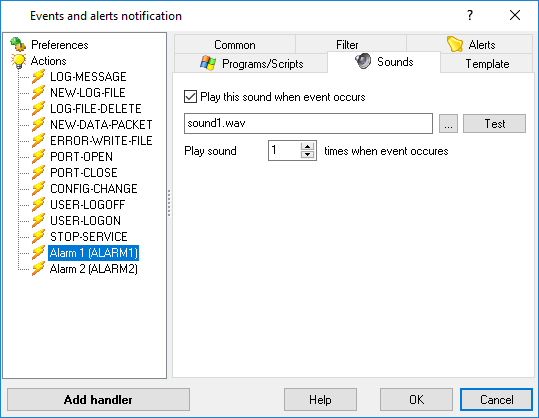Viewport: 539px width, 418px height.
Task: Open the Common tab
Action: pyautogui.click(x=235, y=44)
